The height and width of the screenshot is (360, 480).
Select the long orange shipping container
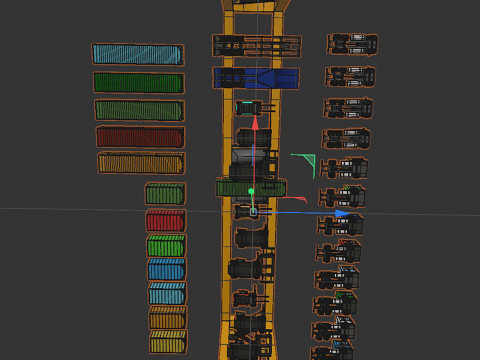(x=141, y=163)
